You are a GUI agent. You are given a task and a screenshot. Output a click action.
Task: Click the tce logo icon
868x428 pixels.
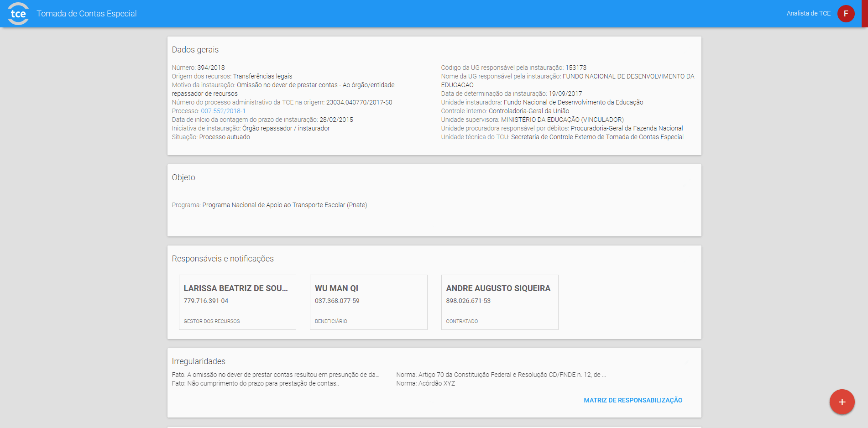[18, 14]
